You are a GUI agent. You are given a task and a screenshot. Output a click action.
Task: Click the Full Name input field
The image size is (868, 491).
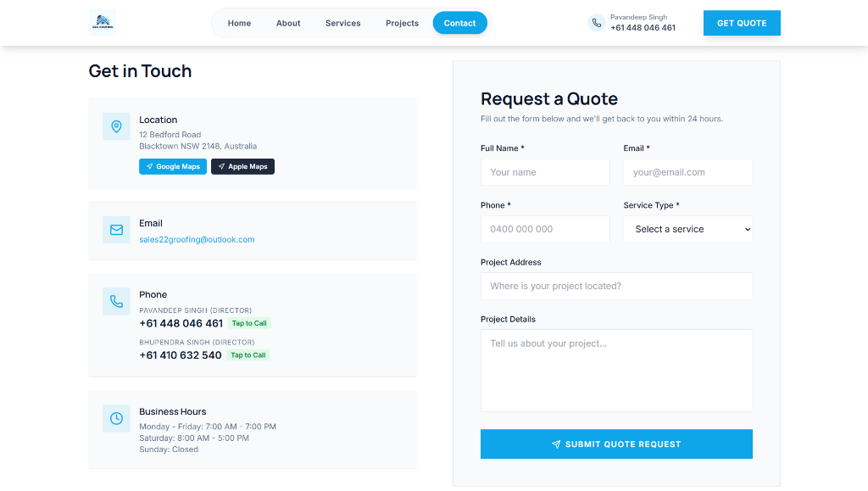coord(545,171)
